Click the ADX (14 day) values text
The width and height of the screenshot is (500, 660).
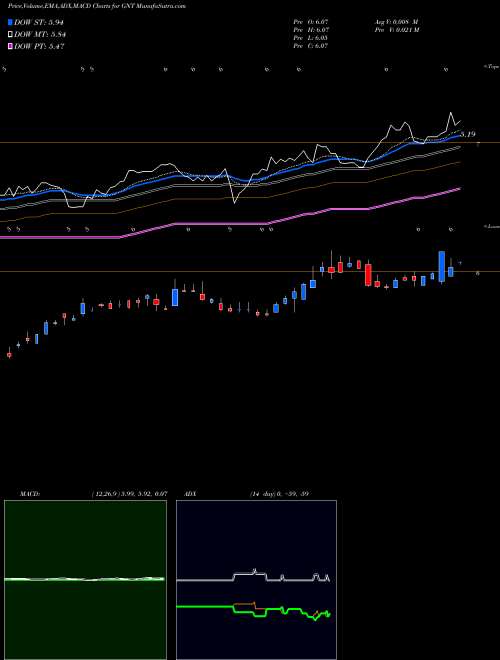(x=280, y=493)
